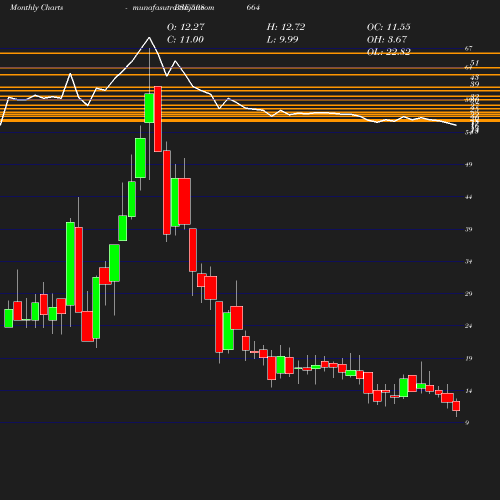Click the 44 price axis label
Viewport: 500px width, 500px height.
click(468, 197)
